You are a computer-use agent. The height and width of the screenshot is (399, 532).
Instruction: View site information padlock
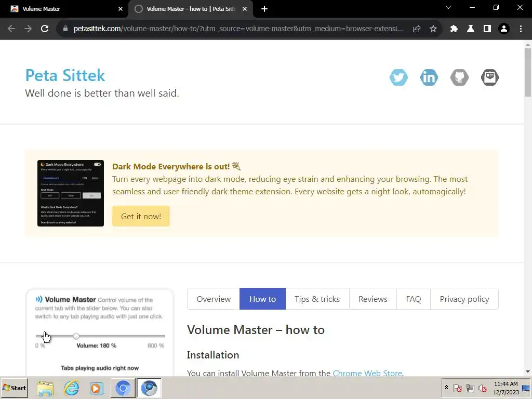click(x=65, y=29)
